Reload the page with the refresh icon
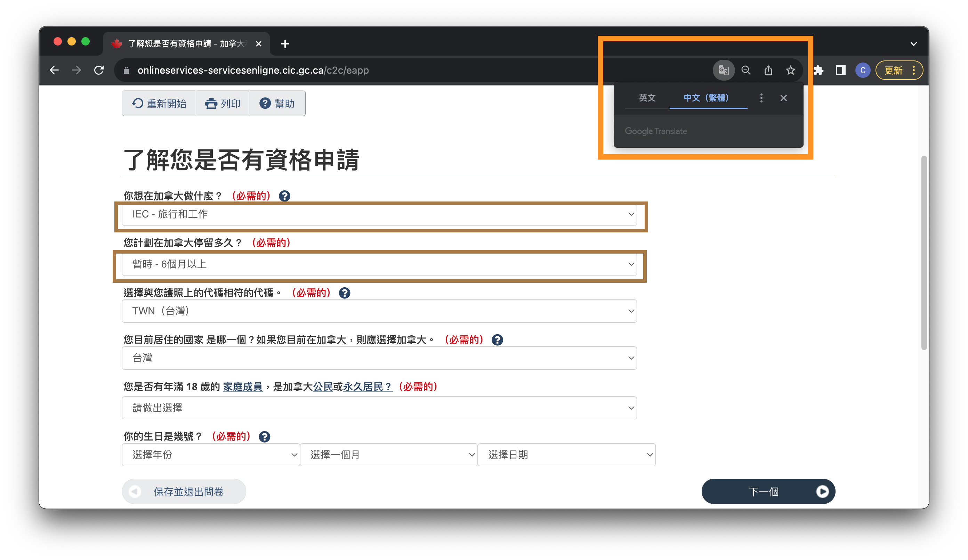 click(x=99, y=70)
